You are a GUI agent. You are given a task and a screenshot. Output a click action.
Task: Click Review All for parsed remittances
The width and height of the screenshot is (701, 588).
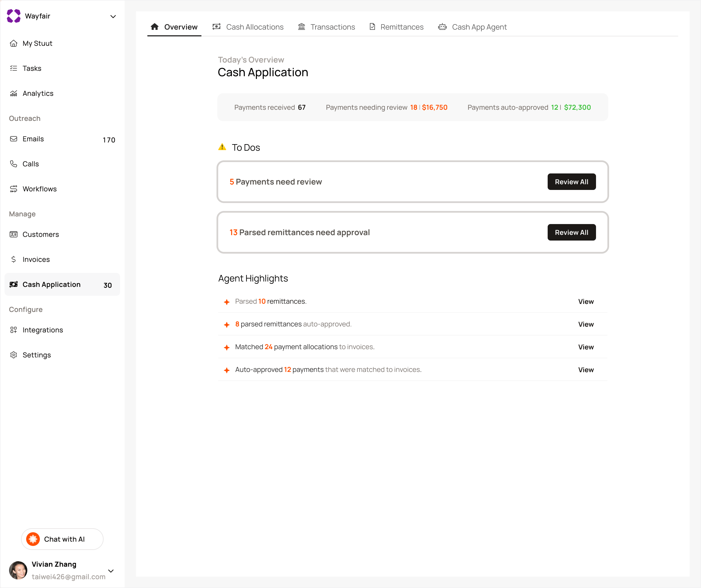571,232
